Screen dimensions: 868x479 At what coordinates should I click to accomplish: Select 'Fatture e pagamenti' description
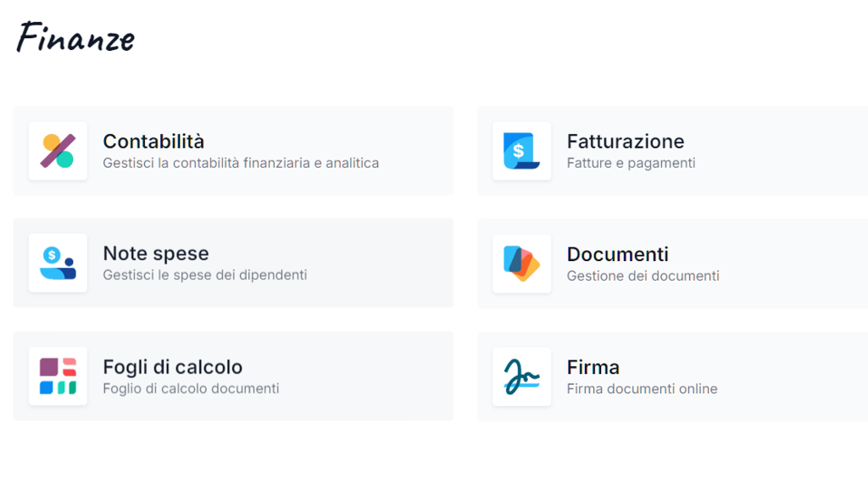click(x=631, y=164)
